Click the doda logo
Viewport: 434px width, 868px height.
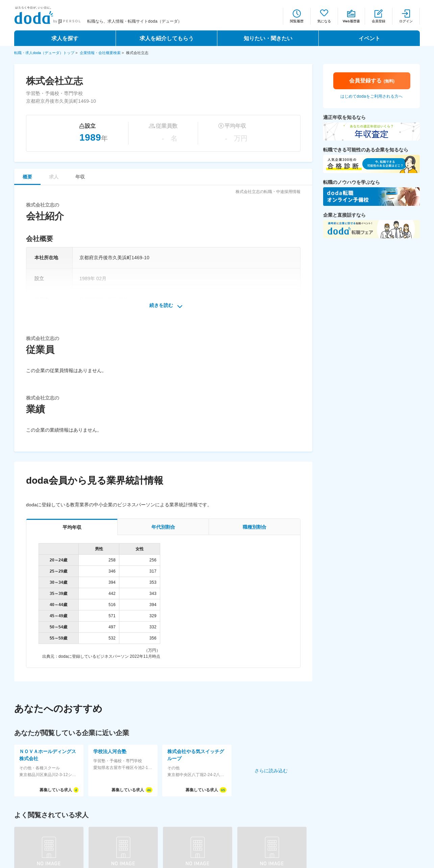click(x=33, y=18)
